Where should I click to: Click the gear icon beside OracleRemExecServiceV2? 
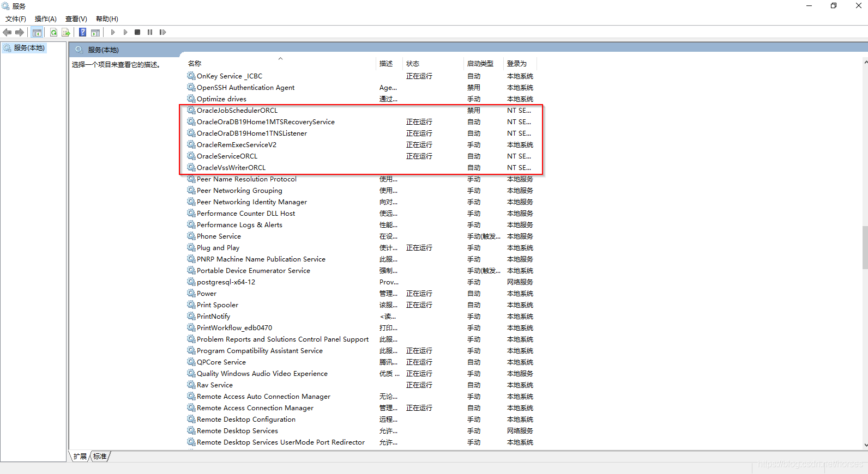pos(191,144)
